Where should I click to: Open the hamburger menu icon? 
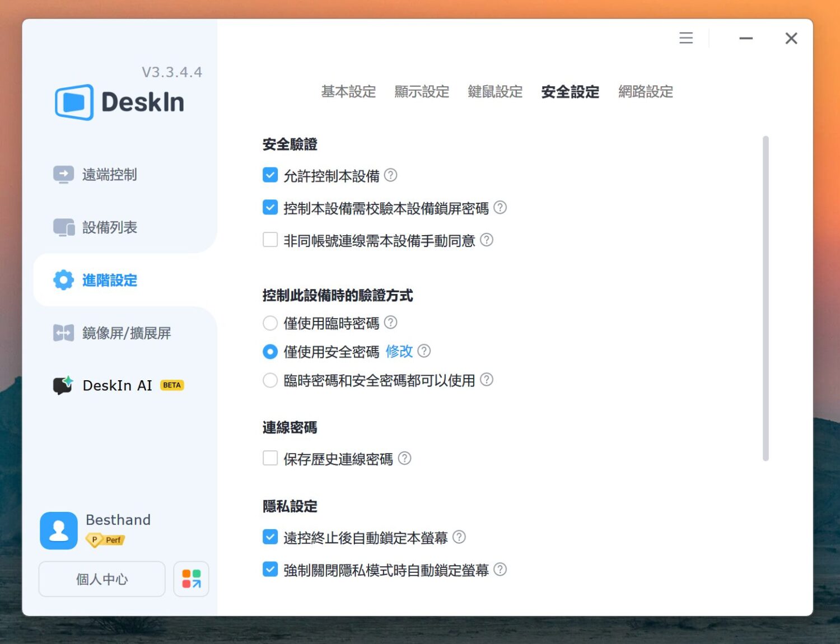686,38
